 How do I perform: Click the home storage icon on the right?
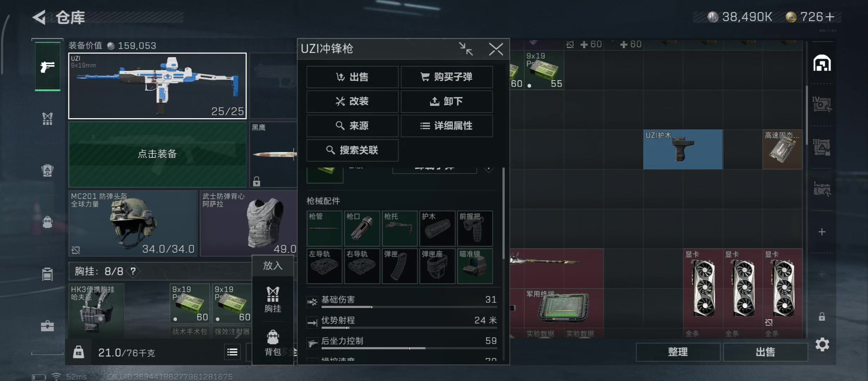click(822, 64)
